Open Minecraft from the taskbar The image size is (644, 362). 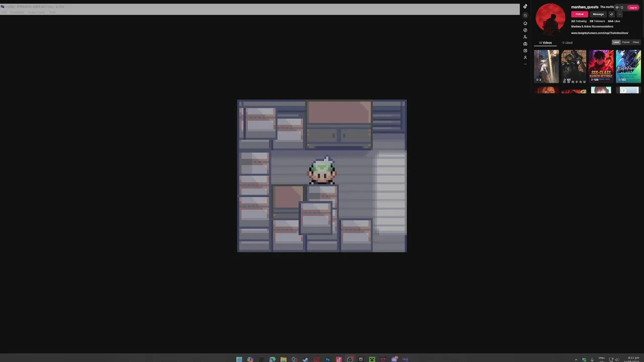(x=372, y=359)
